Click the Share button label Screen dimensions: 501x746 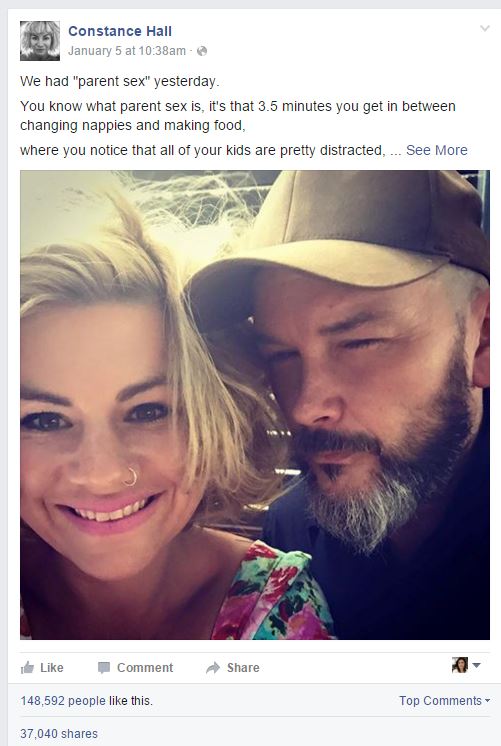point(243,668)
